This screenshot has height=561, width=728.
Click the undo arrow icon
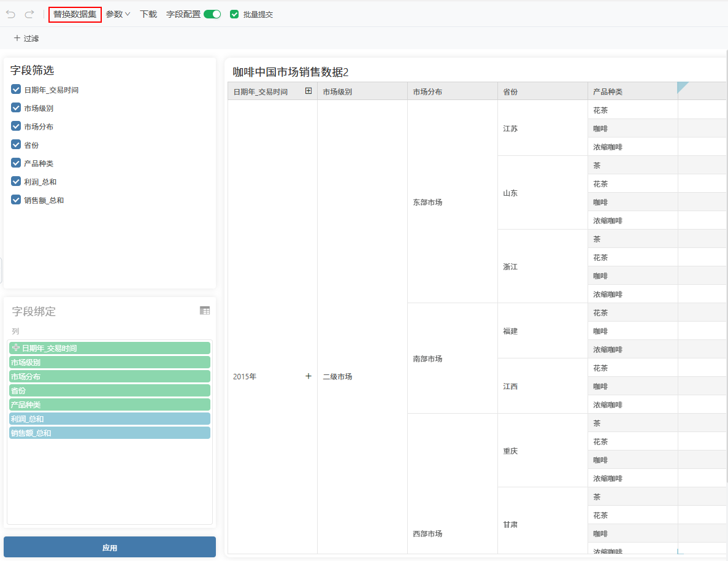pyautogui.click(x=10, y=14)
